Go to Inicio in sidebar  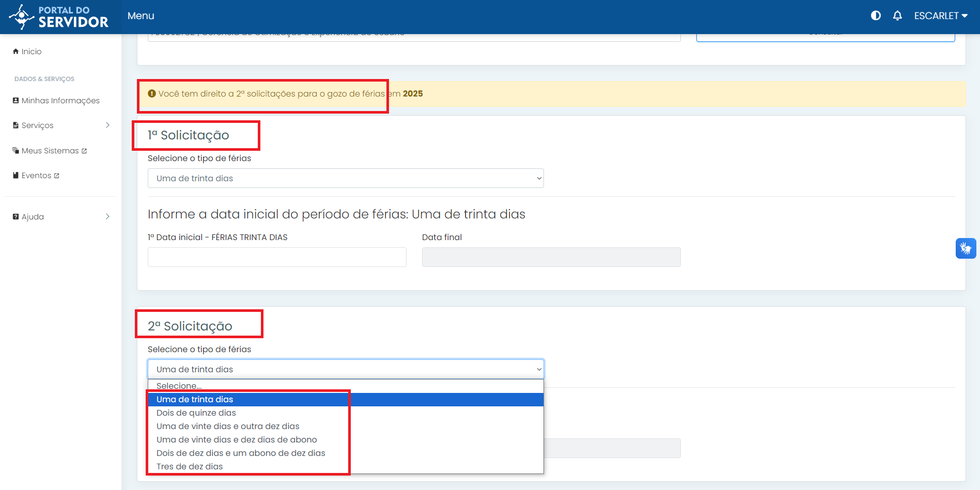click(32, 51)
